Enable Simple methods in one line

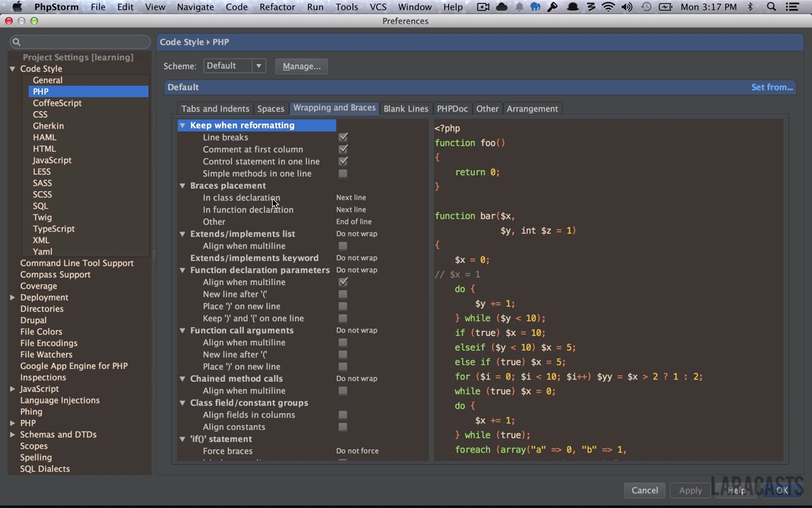coord(343,174)
